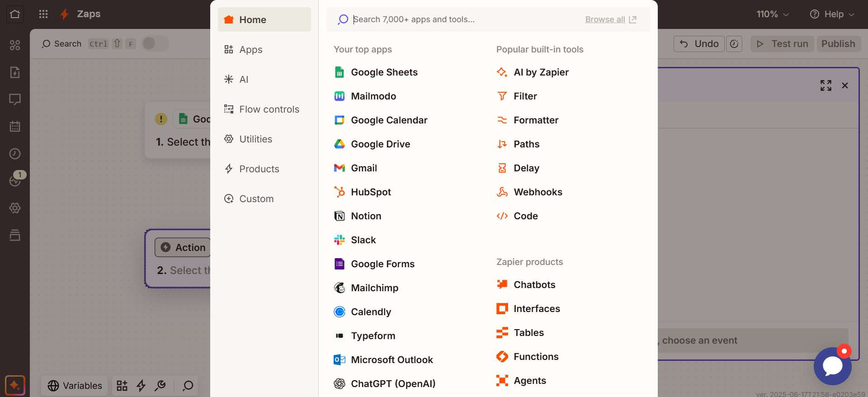Choose the Chatbots Zapier product
Image resolution: width=868 pixels, height=397 pixels.
click(526, 285)
